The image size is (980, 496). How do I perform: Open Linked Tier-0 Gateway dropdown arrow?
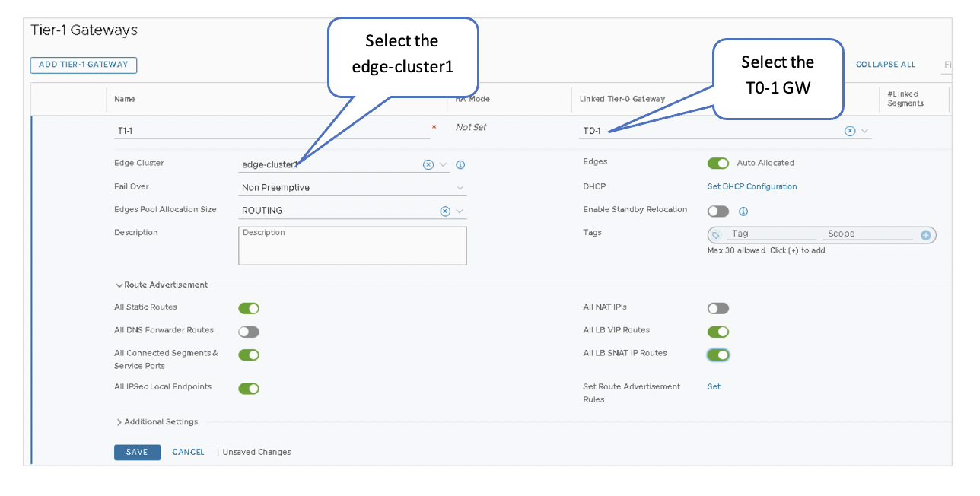[864, 131]
